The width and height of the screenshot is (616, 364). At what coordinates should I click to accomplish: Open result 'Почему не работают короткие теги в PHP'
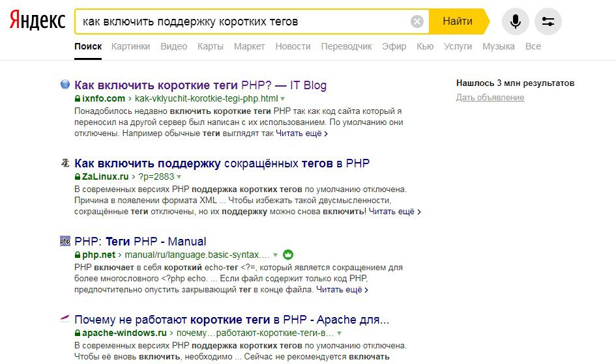coord(232,320)
